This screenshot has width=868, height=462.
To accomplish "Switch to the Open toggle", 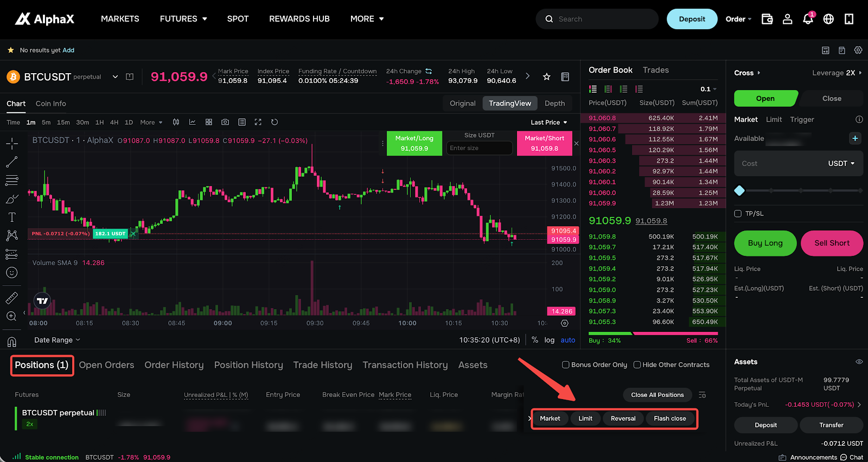I will click(765, 98).
